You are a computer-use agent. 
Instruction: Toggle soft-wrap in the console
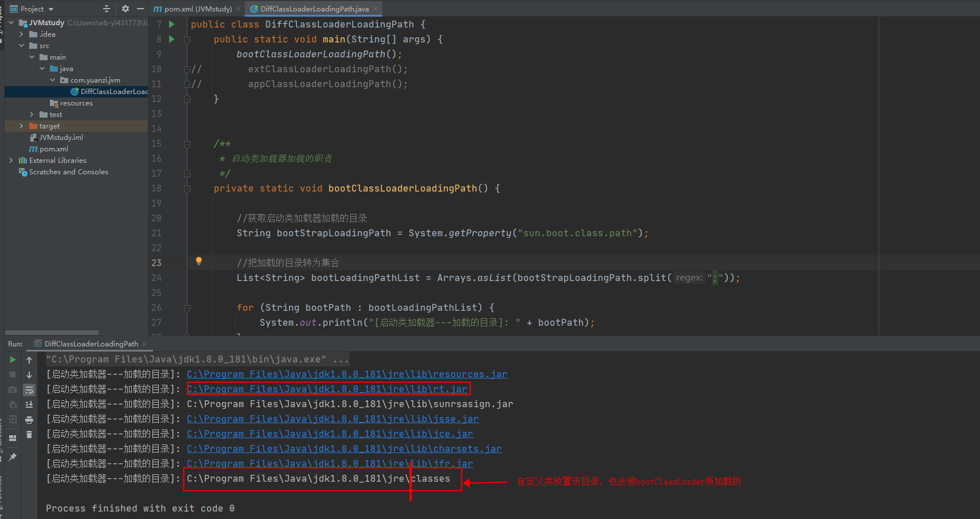[29, 390]
